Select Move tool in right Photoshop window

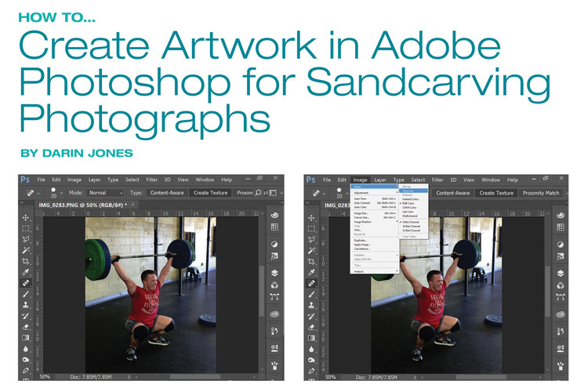coord(311,218)
